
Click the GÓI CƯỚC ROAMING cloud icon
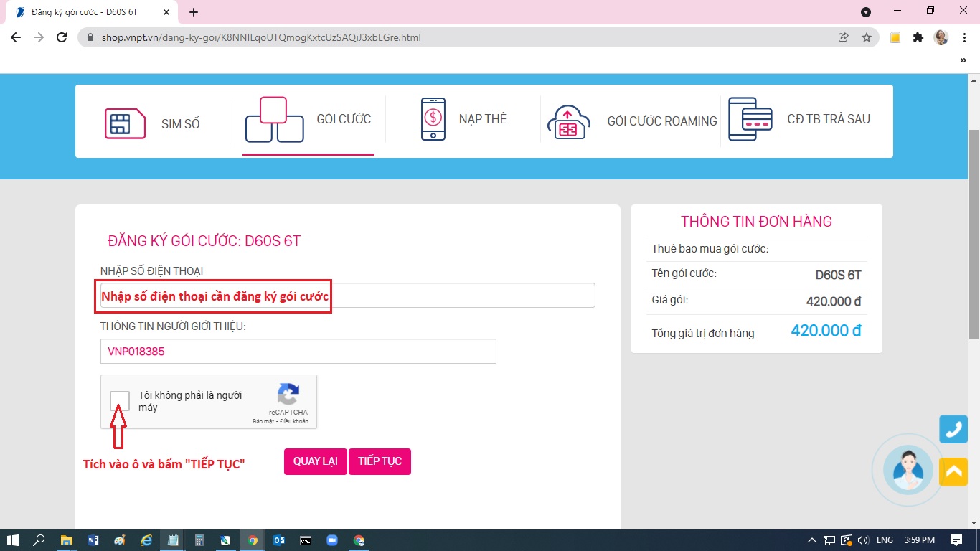[568, 121]
